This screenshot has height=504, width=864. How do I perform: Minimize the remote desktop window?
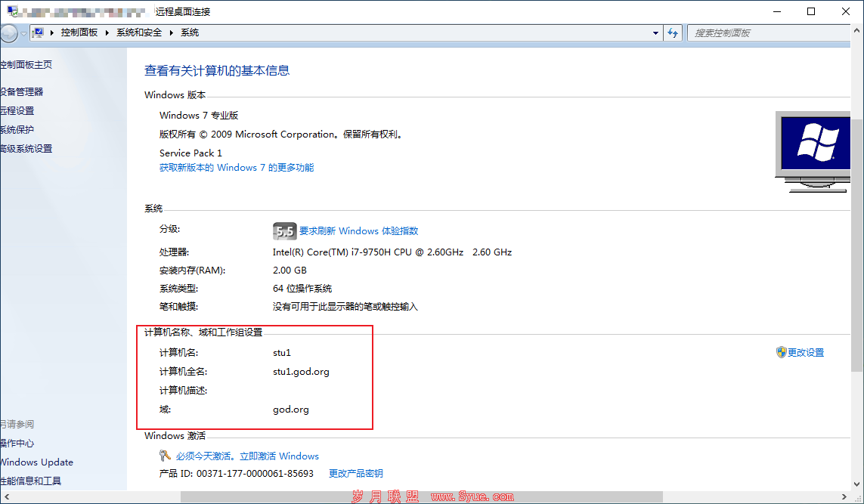click(x=777, y=11)
